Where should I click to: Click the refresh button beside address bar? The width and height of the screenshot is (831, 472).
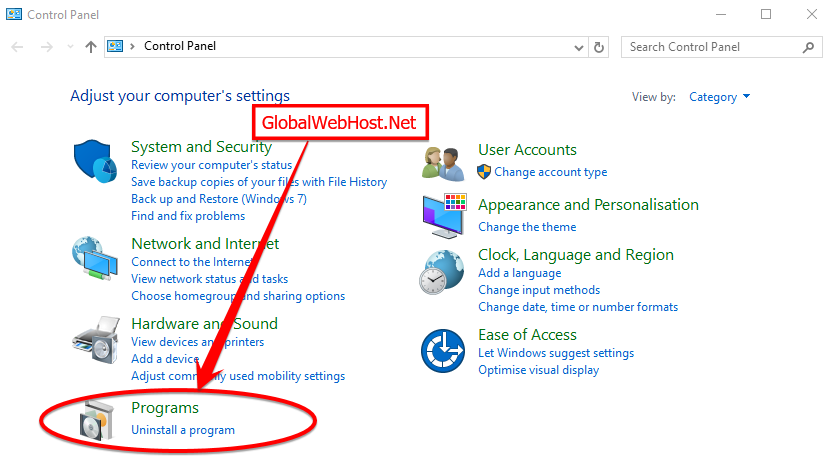point(599,47)
